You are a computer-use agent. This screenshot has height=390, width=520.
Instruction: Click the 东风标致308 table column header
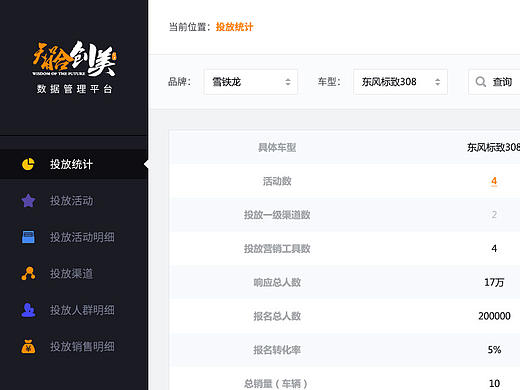click(493, 147)
